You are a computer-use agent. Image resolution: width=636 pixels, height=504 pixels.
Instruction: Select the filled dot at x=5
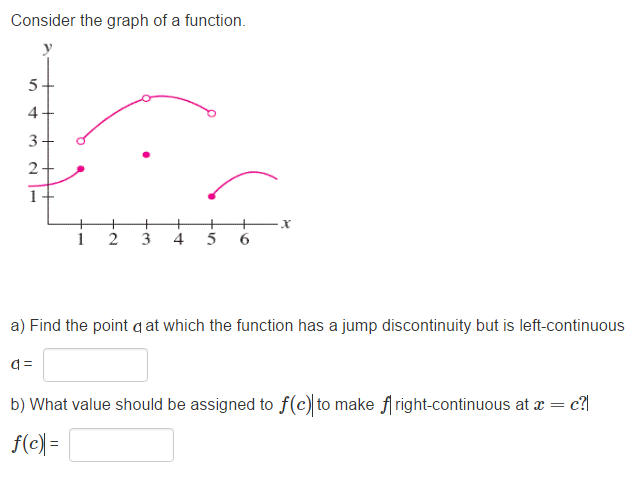[x=211, y=196]
